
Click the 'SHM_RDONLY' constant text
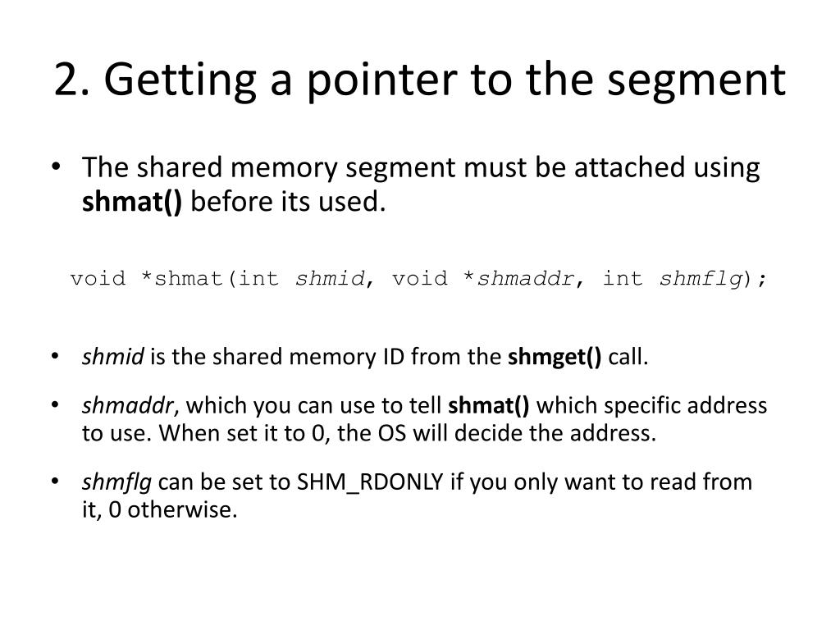[370, 482]
